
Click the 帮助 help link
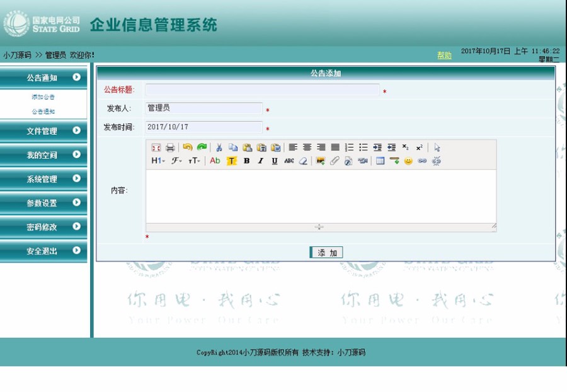tap(443, 55)
